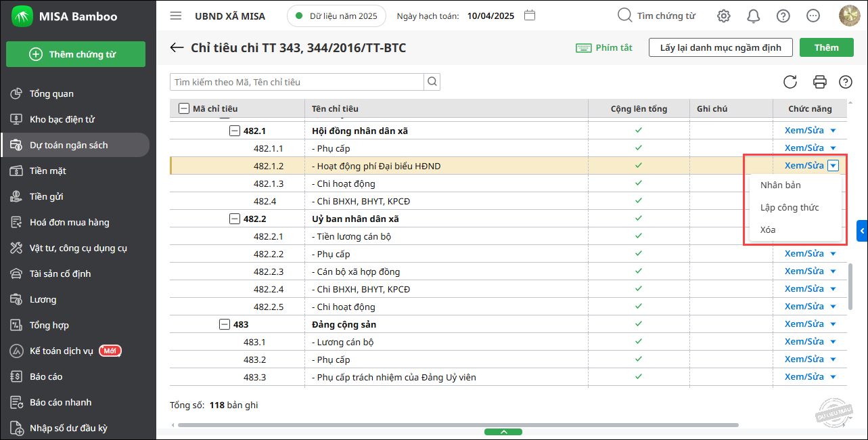This screenshot has height=440, width=868.
Task: Print the indicator list
Action: (x=820, y=82)
